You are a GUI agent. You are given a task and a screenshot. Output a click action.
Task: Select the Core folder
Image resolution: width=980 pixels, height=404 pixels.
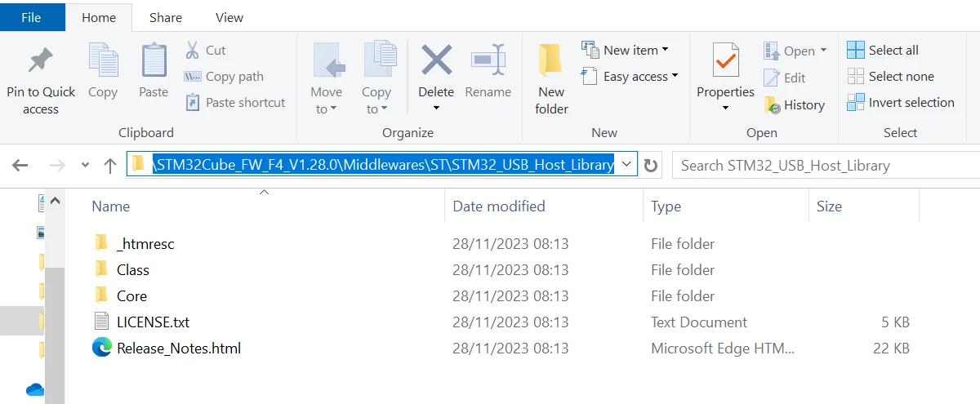(131, 295)
